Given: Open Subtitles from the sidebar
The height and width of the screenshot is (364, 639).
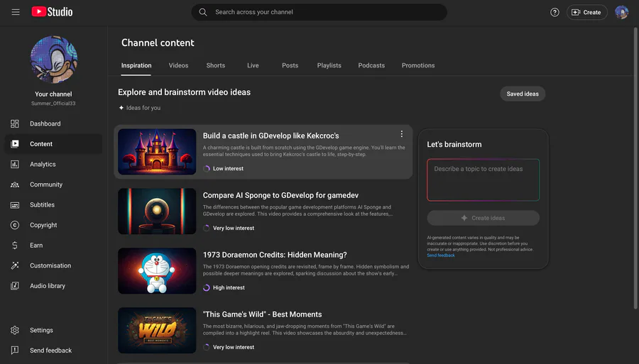Looking at the screenshot, I should [53, 205].
